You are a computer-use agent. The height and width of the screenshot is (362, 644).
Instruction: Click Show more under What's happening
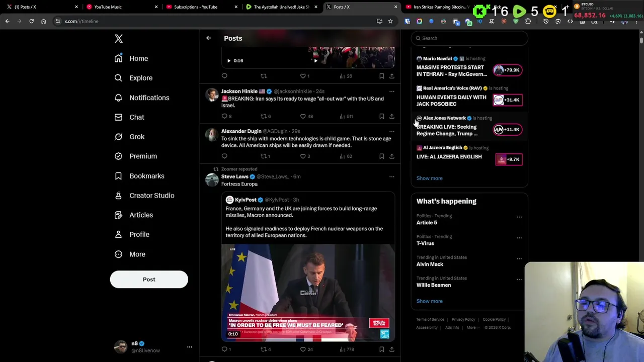429,301
